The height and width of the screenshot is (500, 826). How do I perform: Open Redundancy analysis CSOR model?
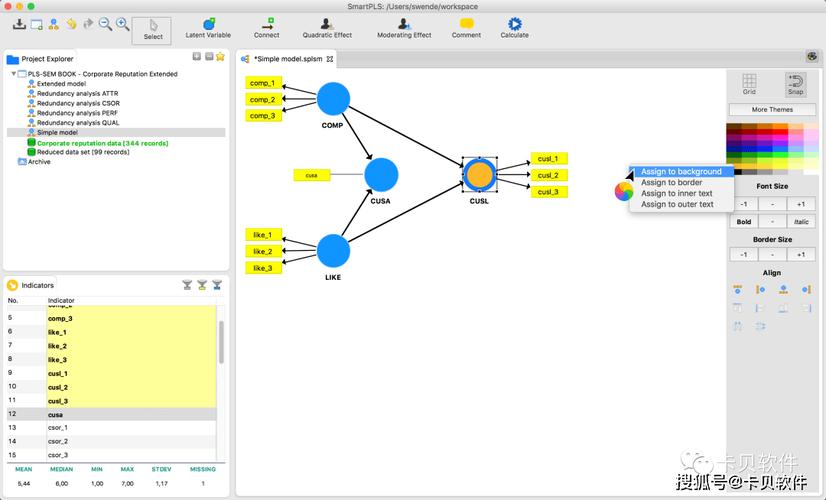pyautogui.click(x=78, y=103)
